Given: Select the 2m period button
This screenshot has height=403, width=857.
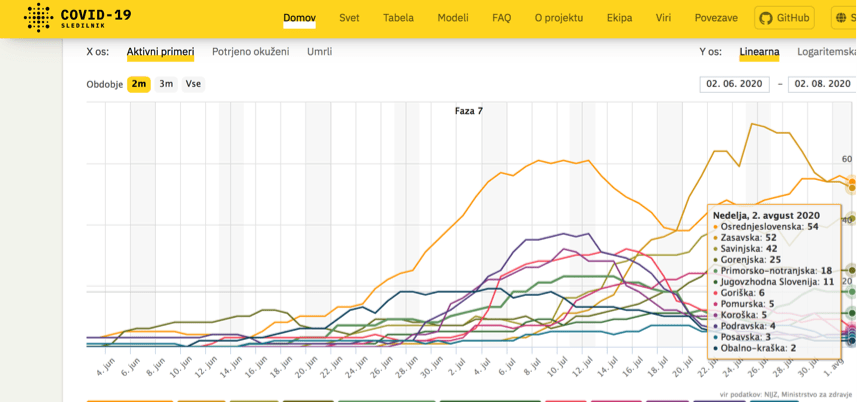Looking at the screenshot, I should (x=139, y=84).
